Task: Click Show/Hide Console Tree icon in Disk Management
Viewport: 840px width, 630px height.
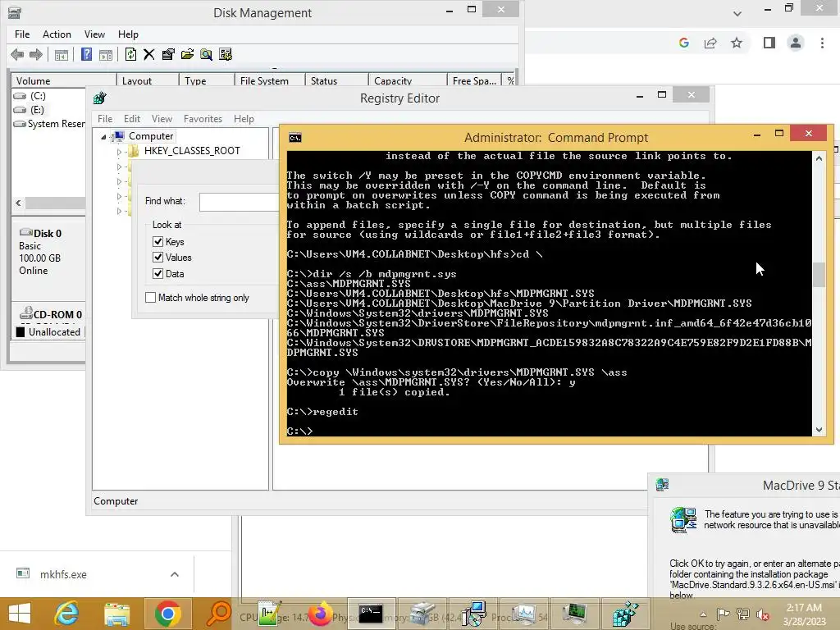Action: 62,55
